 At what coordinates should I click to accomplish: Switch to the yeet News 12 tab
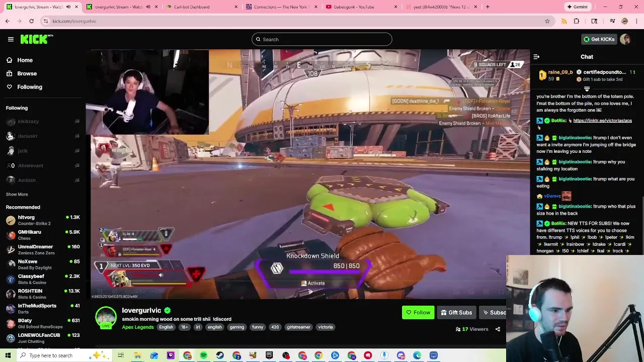click(x=441, y=7)
